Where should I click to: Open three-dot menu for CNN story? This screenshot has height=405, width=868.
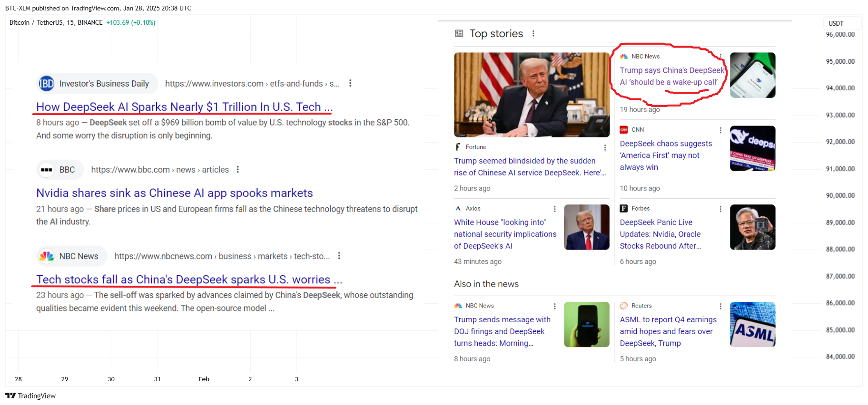click(720, 130)
